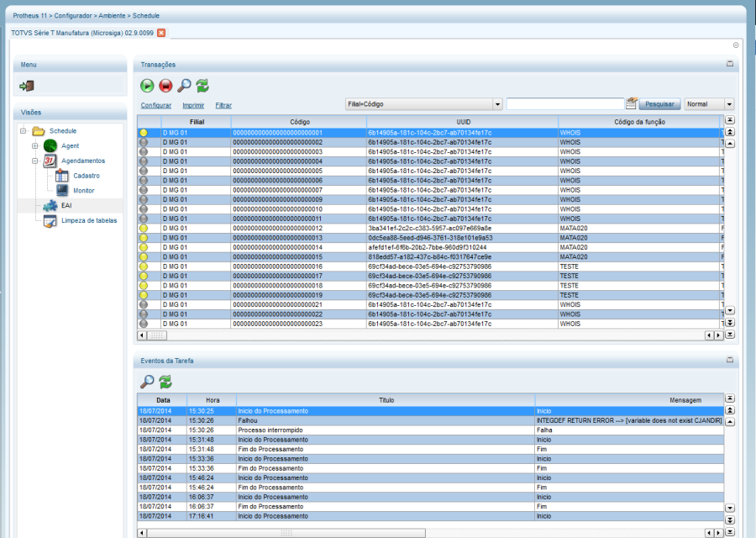This screenshot has width=756, height=538.
Task: Jump to top of Transações grid
Action: 730,120
